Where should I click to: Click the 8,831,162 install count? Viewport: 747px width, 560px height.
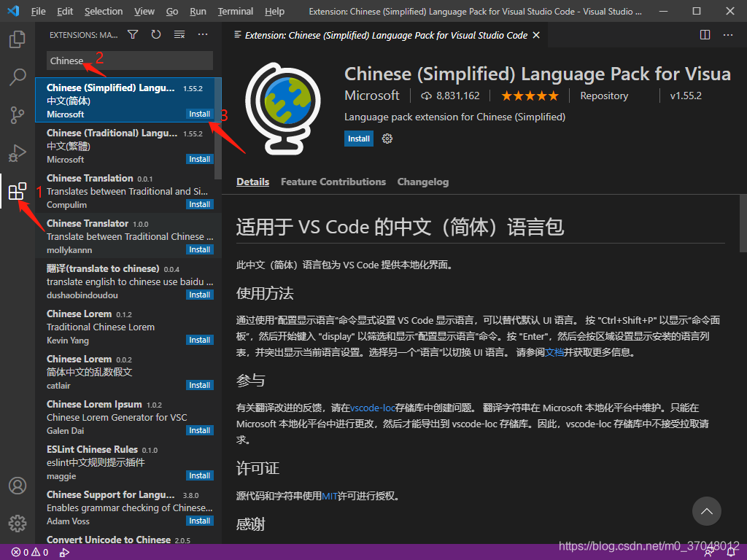pos(451,96)
